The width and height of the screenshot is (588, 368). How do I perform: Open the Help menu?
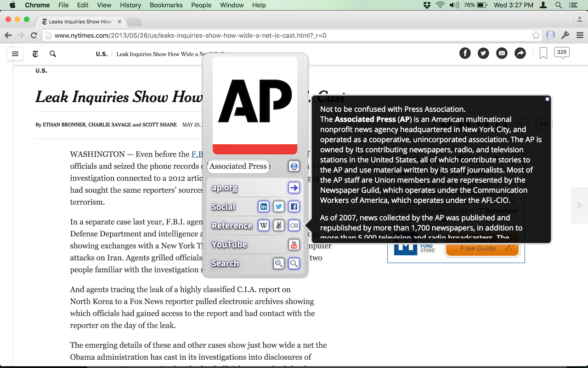(x=259, y=5)
